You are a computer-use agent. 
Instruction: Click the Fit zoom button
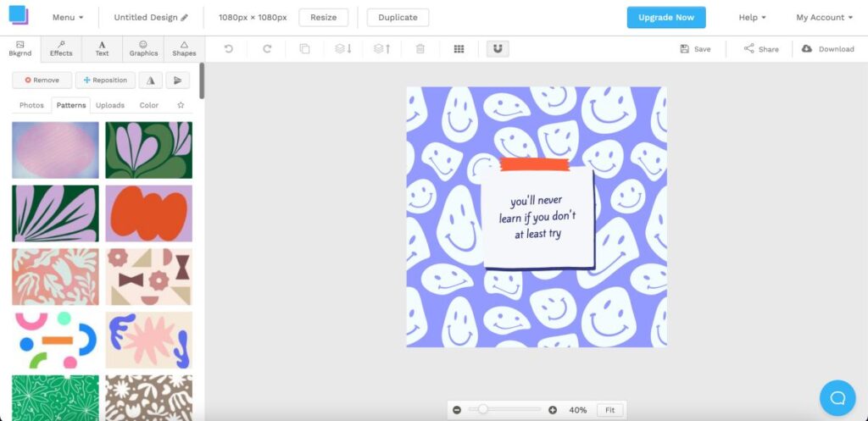point(609,410)
